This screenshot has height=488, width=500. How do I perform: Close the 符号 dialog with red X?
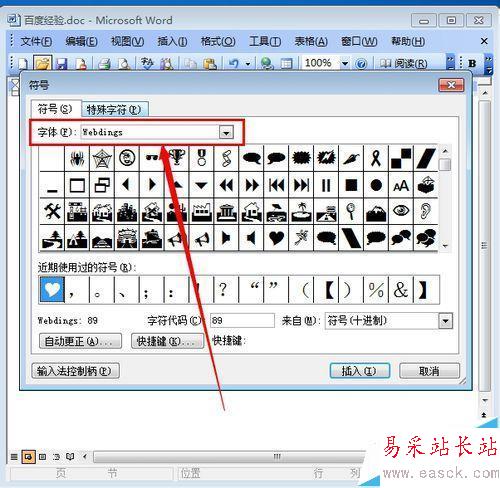pos(451,85)
